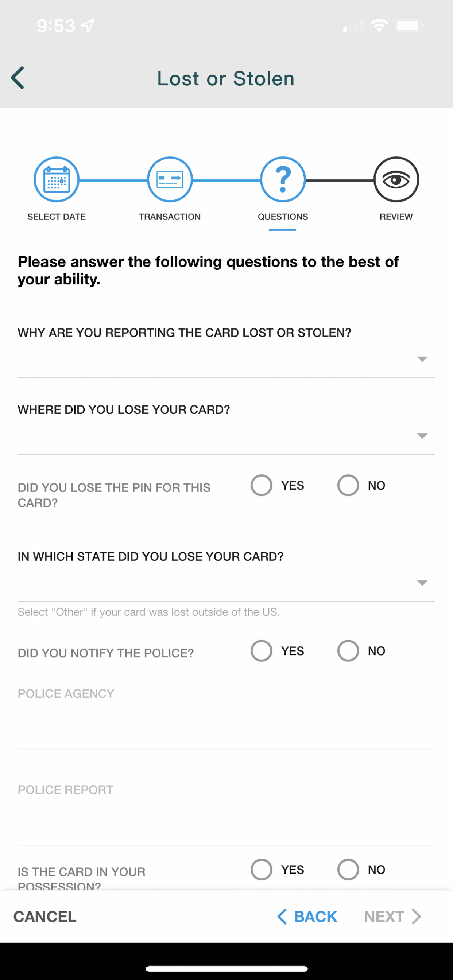Choose NO for lost PIN question
Viewport: 453px width, 980px height.
tap(348, 485)
